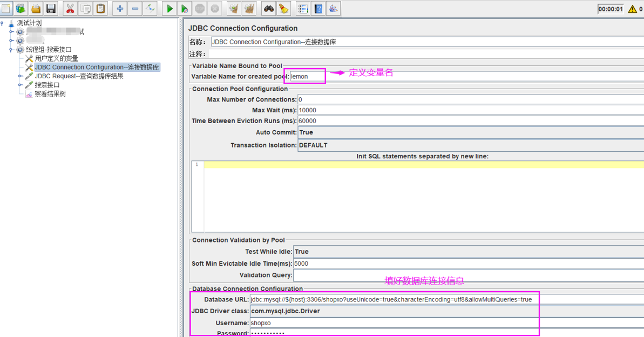The height and width of the screenshot is (337, 644).
Task: Open the Help question mark icon
Action: pyautogui.click(x=318, y=9)
